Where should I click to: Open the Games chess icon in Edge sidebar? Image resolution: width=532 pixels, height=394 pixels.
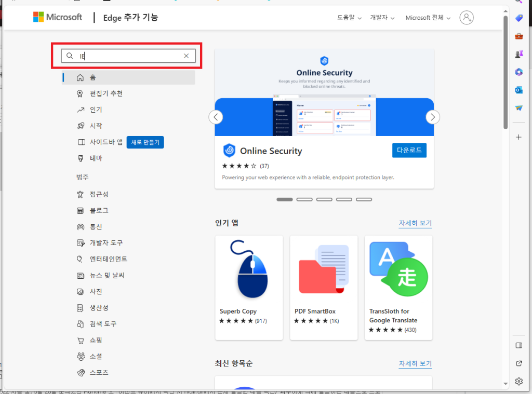pyautogui.click(x=519, y=54)
